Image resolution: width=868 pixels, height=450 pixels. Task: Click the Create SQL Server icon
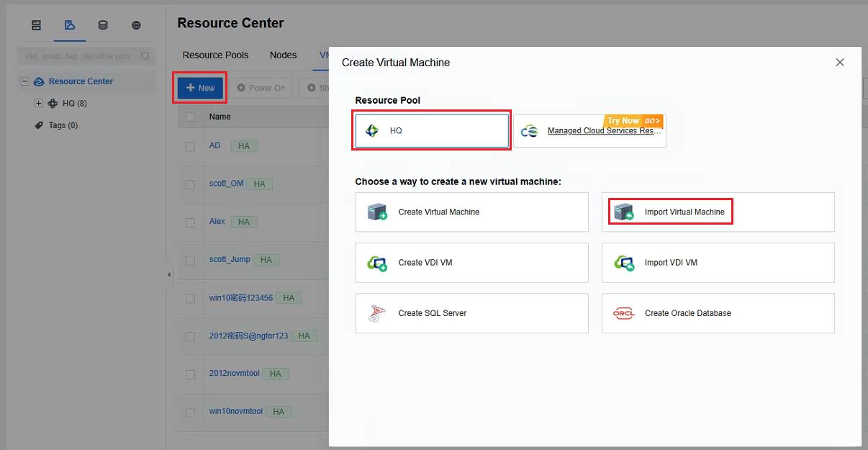point(377,313)
